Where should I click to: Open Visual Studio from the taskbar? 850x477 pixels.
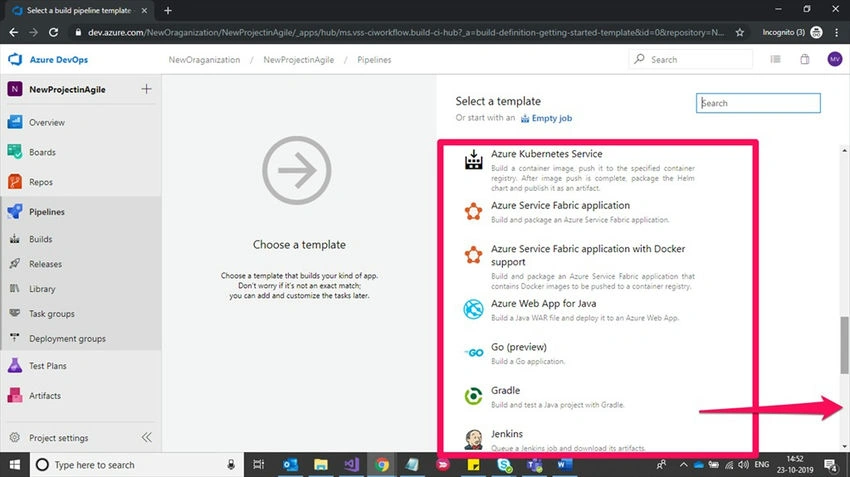[x=351, y=465]
